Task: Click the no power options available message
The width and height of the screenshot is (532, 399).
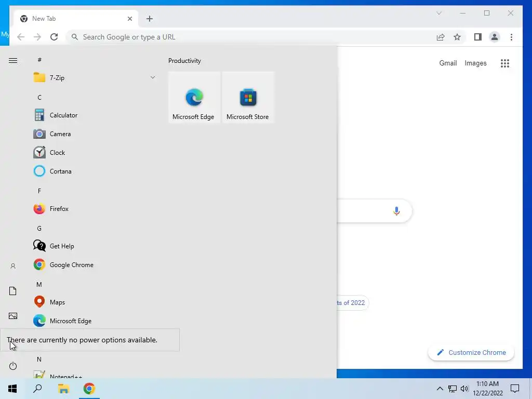Action: tap(82, 340)
